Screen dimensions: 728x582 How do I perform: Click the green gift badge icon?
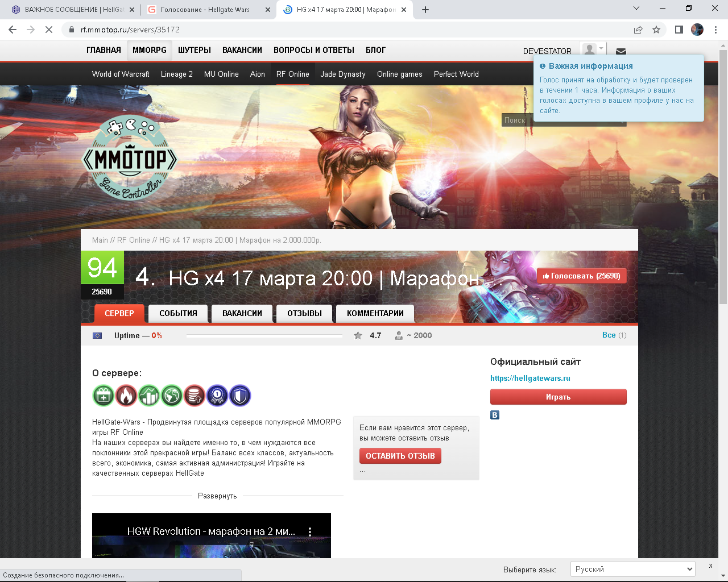click(x=104, y=395)
